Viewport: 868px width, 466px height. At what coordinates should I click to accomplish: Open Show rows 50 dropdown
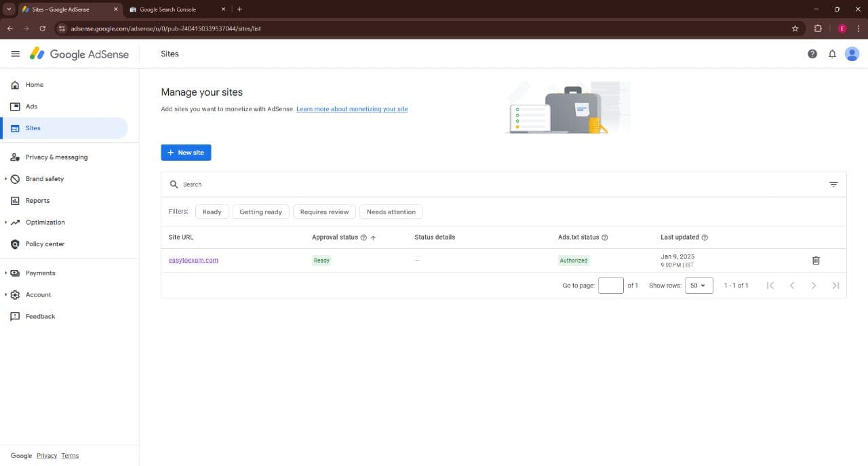pos(698,286)
